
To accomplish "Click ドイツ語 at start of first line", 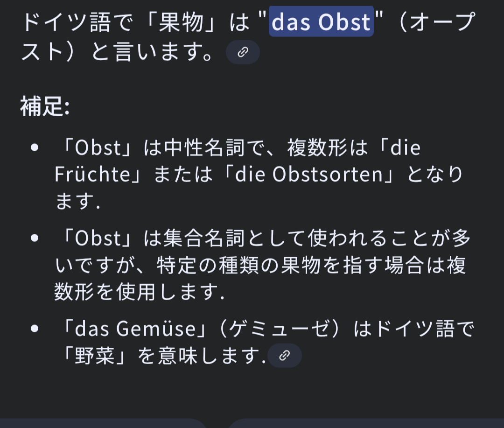I will coord(66,22).
